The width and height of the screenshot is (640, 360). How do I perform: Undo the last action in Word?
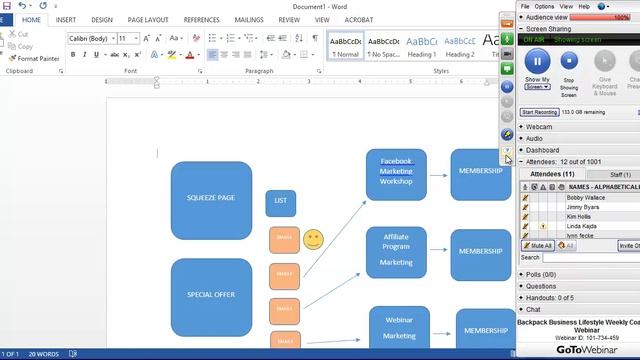pos(22,6)
